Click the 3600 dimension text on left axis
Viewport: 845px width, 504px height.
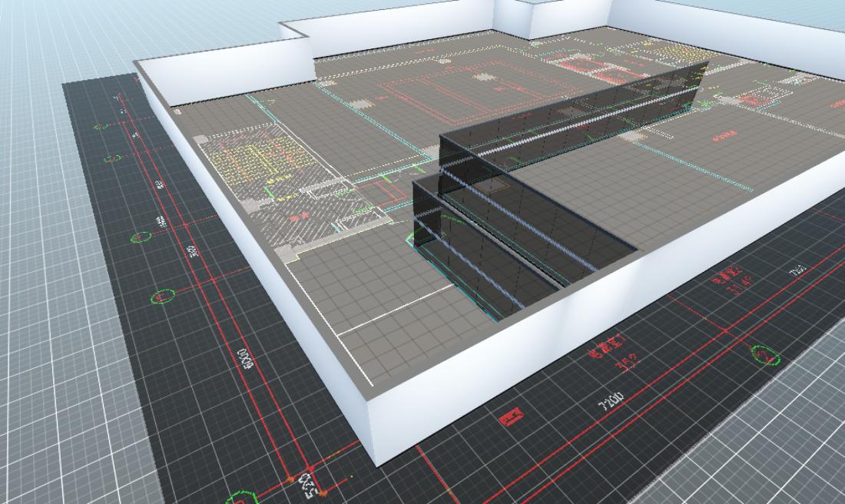pos(192,251)
